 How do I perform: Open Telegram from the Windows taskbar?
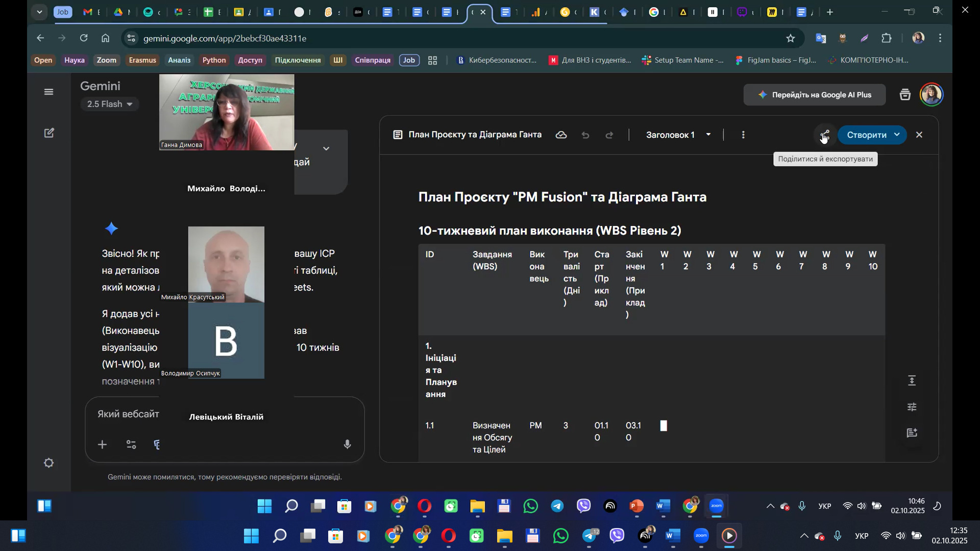coord(590,536)
